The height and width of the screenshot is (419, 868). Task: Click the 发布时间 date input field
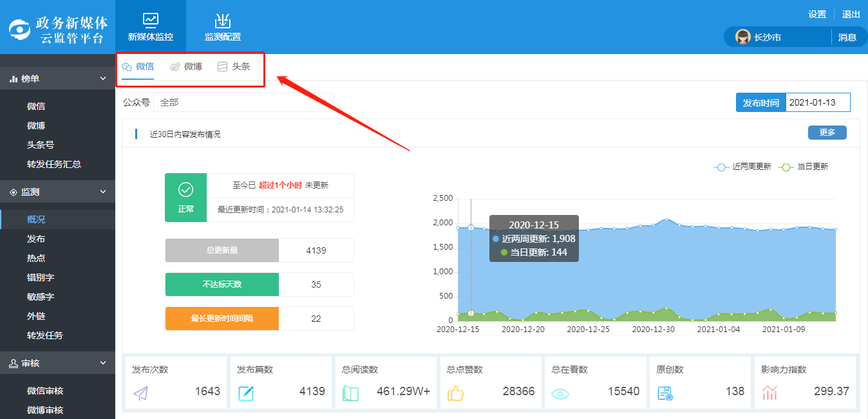[818, 102]
